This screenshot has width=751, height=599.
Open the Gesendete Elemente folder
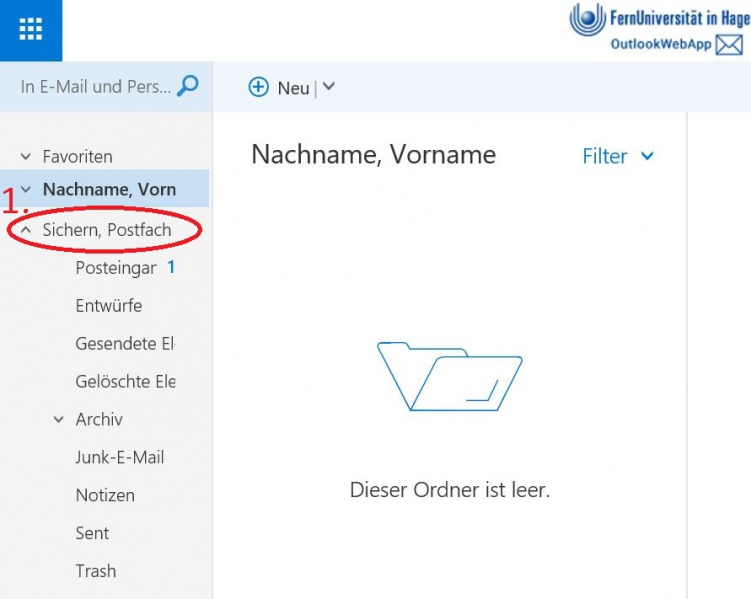[x=125, y=343]
